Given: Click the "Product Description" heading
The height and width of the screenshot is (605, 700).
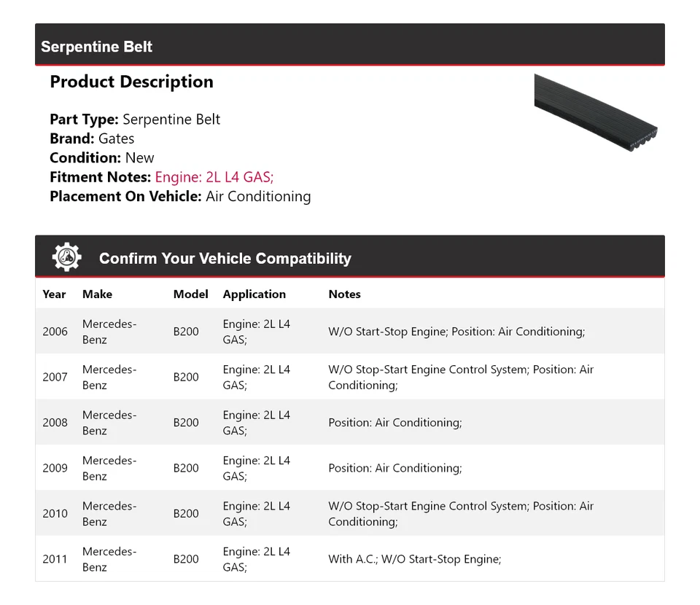Looking at the screenshot, I should click(x=131, y=82).
